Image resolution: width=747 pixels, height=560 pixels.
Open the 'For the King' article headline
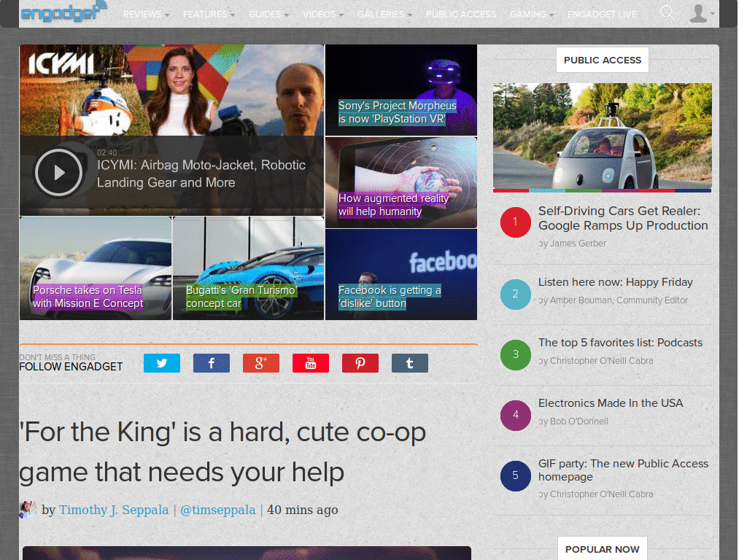pyautogui.click(x=222, y=452)
